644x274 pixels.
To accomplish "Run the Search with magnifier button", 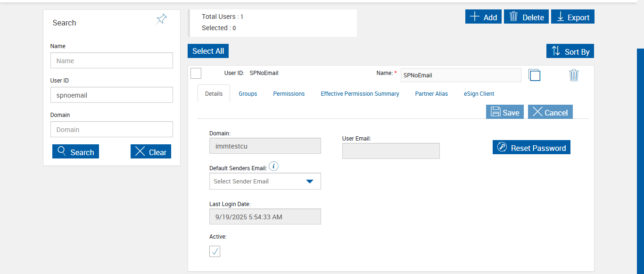I will click(x=75, y=152).
